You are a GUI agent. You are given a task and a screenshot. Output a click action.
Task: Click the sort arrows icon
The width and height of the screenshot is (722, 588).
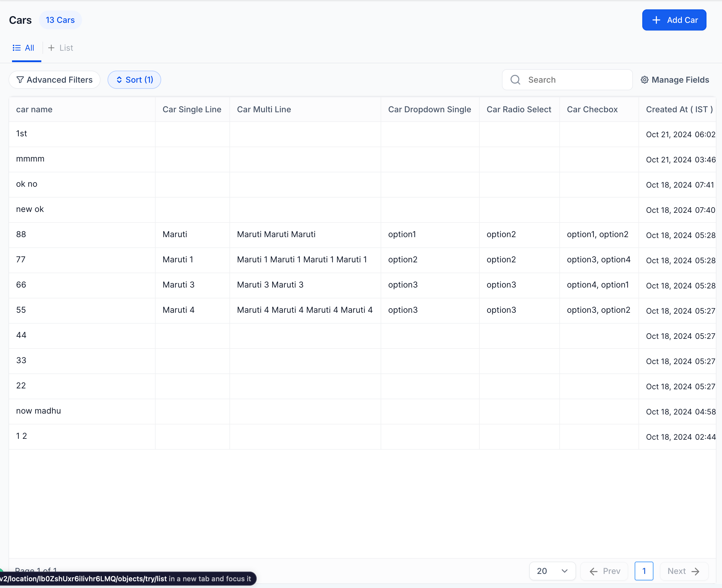click(119, 80)
